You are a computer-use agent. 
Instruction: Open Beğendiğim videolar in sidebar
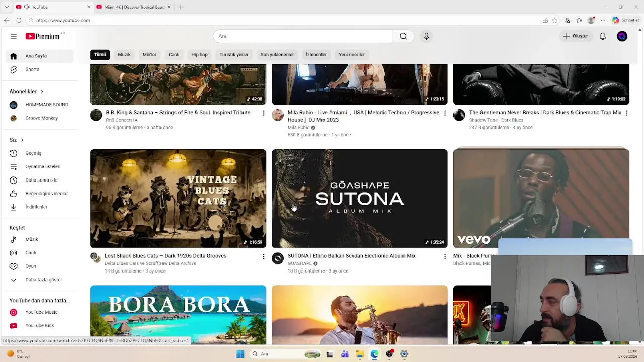[x=39, y=194]
